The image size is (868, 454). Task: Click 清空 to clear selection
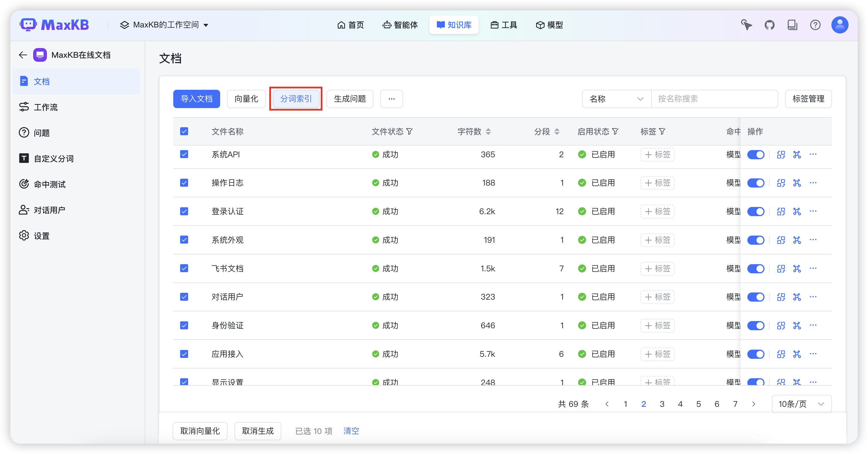(351, 431)
